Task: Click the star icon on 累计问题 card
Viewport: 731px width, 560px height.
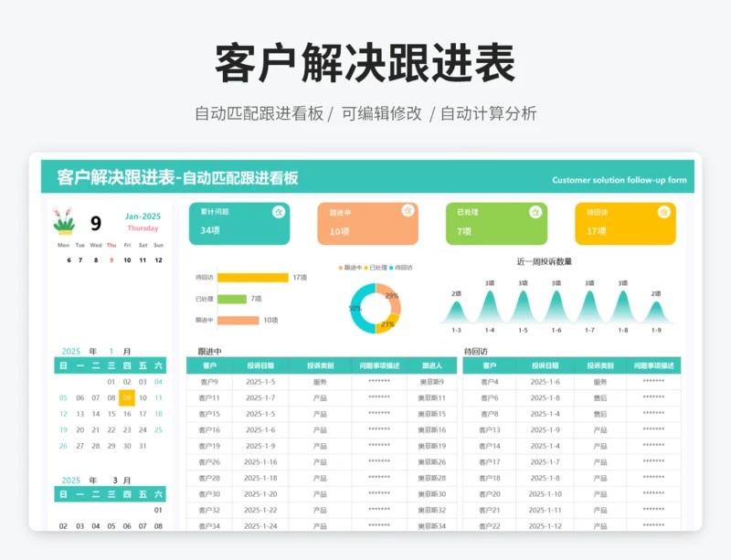Action: pos(279,212)
